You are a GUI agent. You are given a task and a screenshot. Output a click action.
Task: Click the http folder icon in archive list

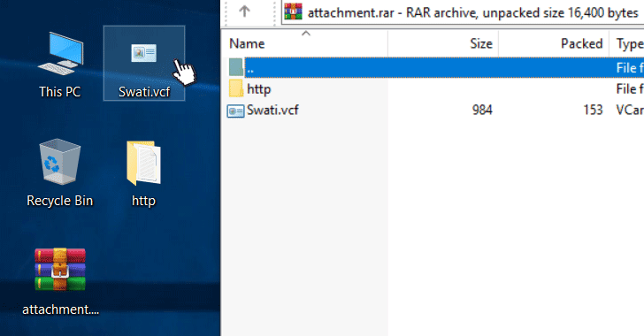pyautogui.click(x=235, y=88)
